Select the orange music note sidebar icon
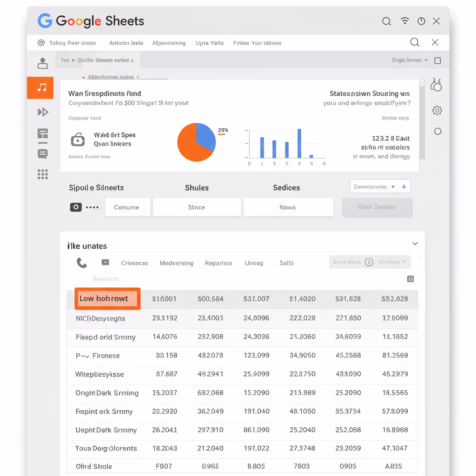This screenshot has width=476, height=476. pyautogui.click(x=40, y=88)
